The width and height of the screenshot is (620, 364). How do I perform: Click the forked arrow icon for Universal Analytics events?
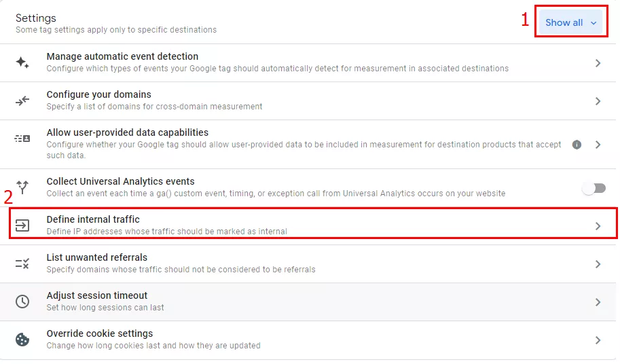[22, 187]
